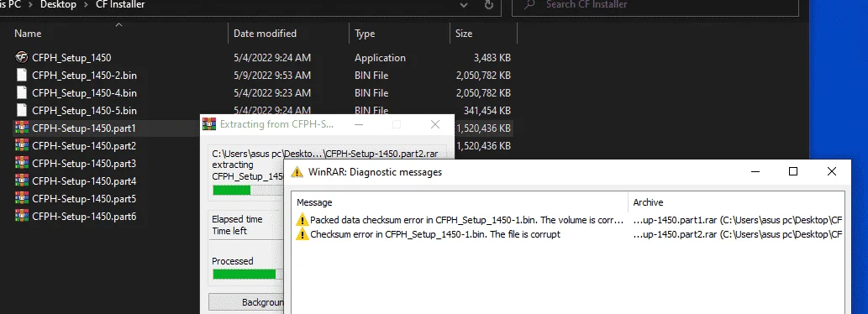The width and height of the screenshot is (868, 314).
Task: Click the CFPH-Setup-1450.part5 WinRAR archive icon
Action: [22, 198]
